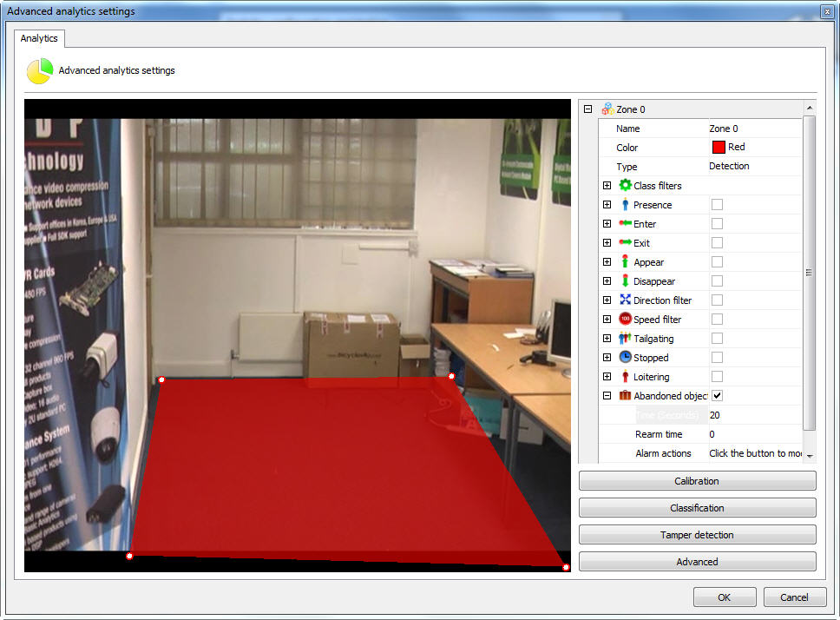
Task: Expand the Stopped node
Action: click(x=607, y=358)
